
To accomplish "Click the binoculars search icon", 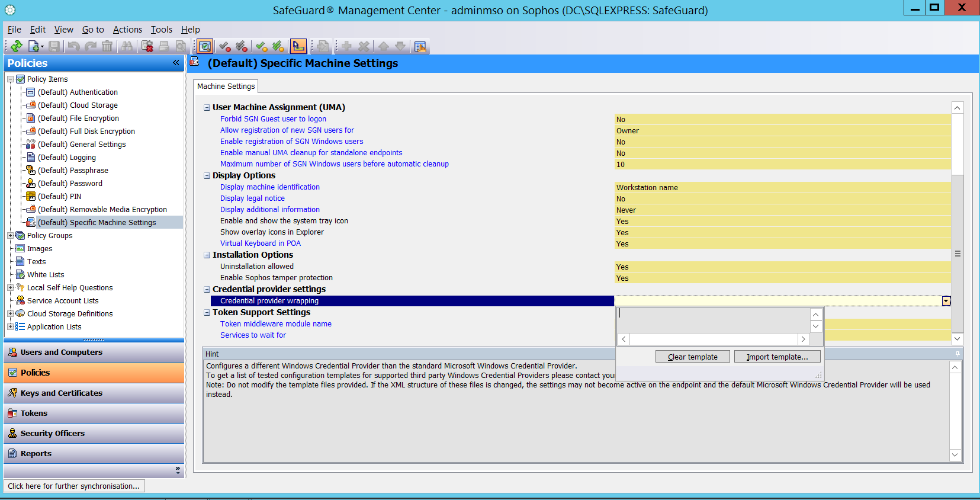I will (127, 46).
